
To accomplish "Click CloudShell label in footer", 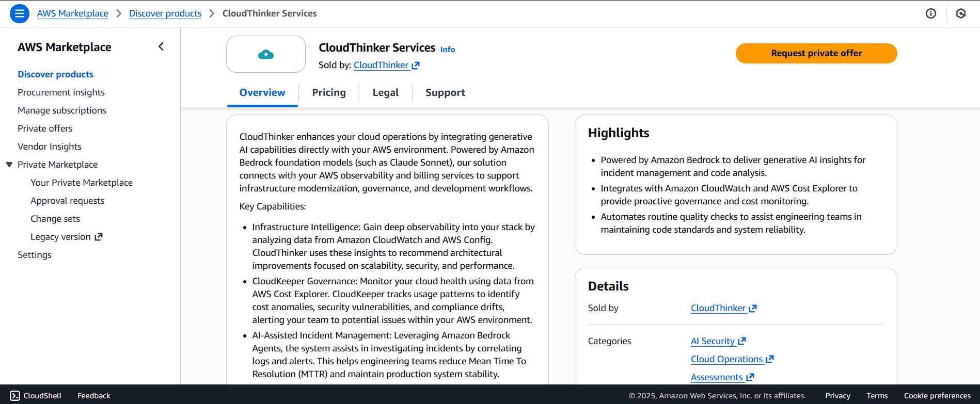I will (x=42, y=396).
